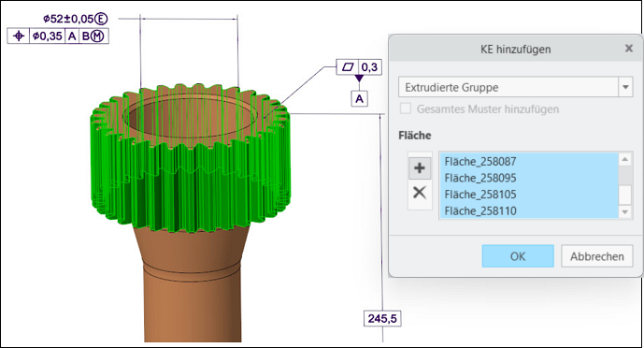Click the B datum reference with M modifier
Image resolution: width=644 pixels, height=348 pixels.
click(x=93, y=36)
